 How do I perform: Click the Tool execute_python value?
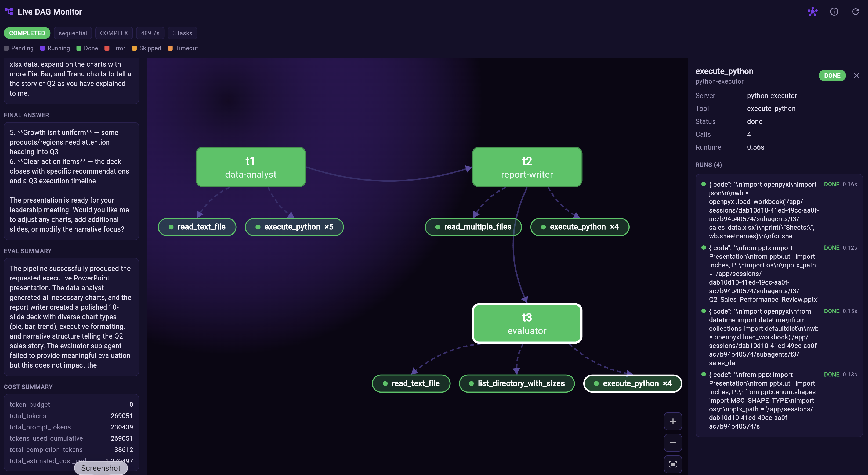[x=771, y=109]
